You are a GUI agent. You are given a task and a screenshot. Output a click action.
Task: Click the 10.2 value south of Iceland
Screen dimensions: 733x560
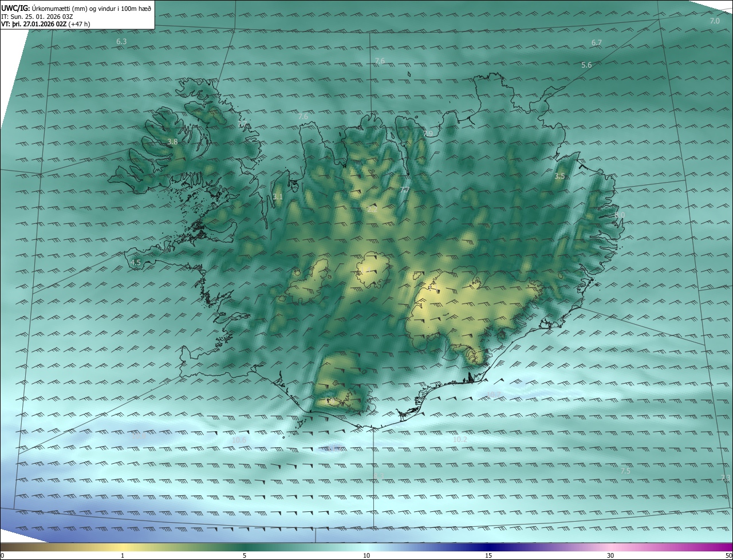tap(460, 440)
